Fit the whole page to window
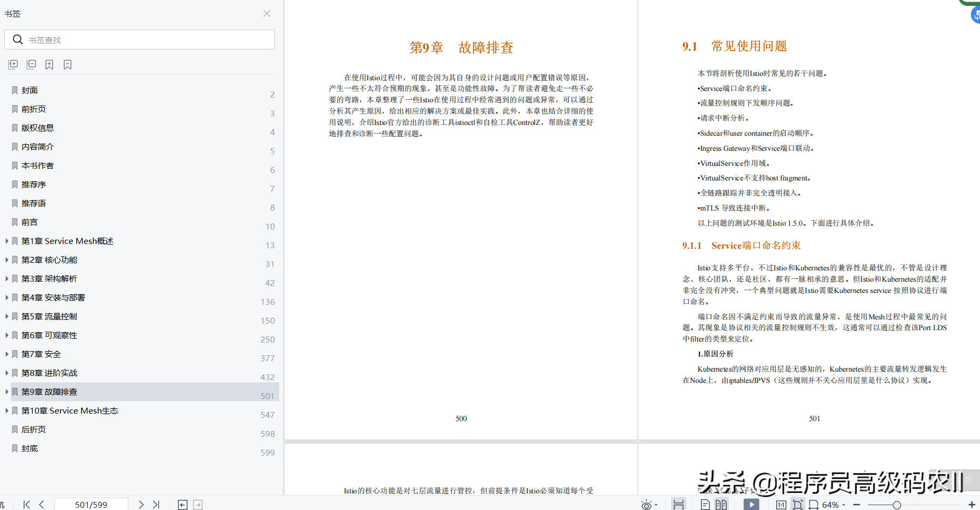 tap(797, 505)
